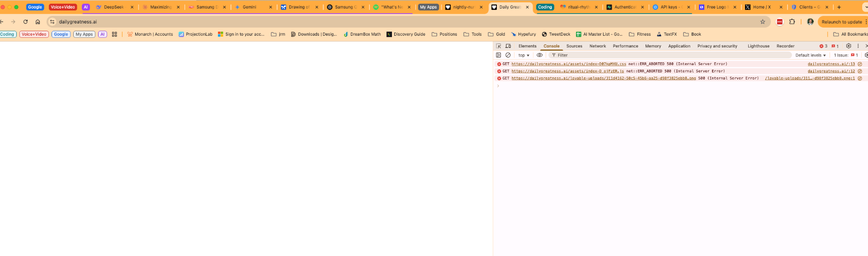Switch to the Network tab
The height and width of the screenshot is (256, 868).
click(x=597, y=46)
